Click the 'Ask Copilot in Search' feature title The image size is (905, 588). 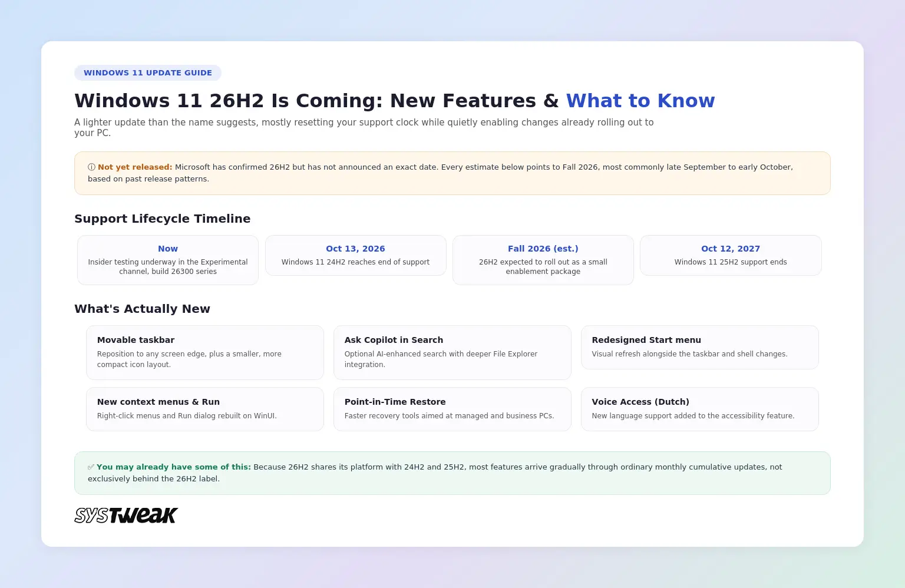coord(394,340)
